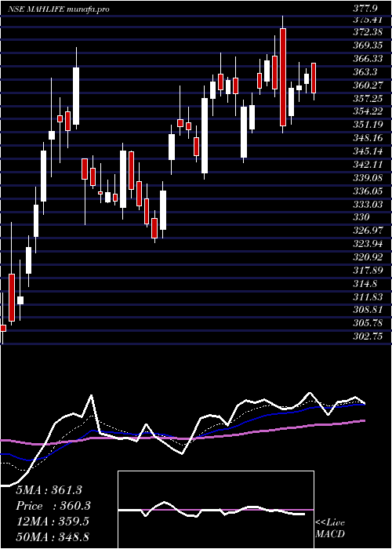Click the 326.97 price axis label
392x549 pixels.
[x=368, y=231]
